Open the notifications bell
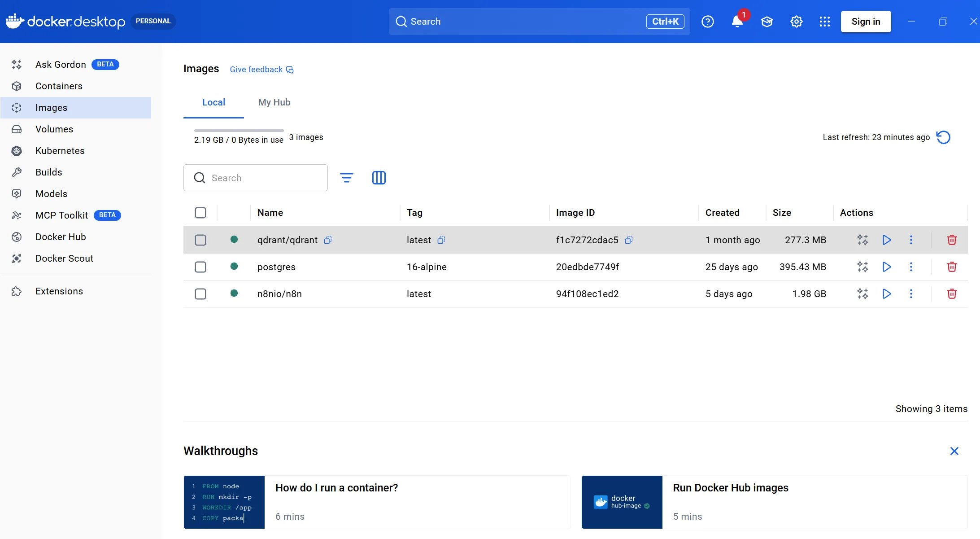The width and height of the screenshot is (980, 539). 737,22
